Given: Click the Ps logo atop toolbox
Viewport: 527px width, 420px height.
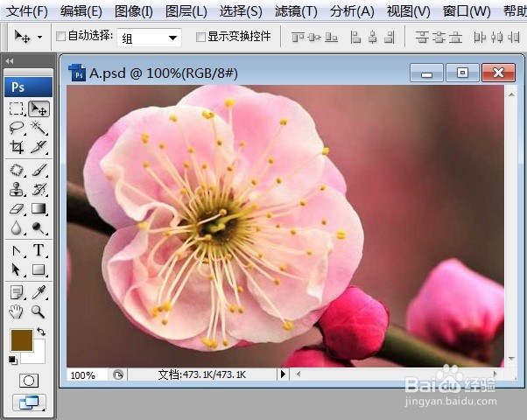Looking at the screenshot, I should pos(29,87).
